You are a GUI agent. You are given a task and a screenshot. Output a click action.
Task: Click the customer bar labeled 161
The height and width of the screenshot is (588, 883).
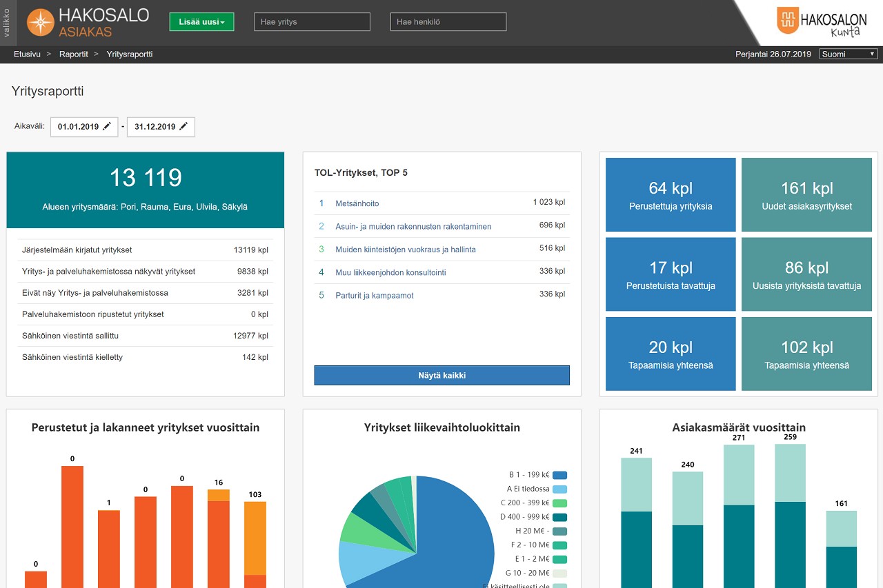tap(842, 549)
